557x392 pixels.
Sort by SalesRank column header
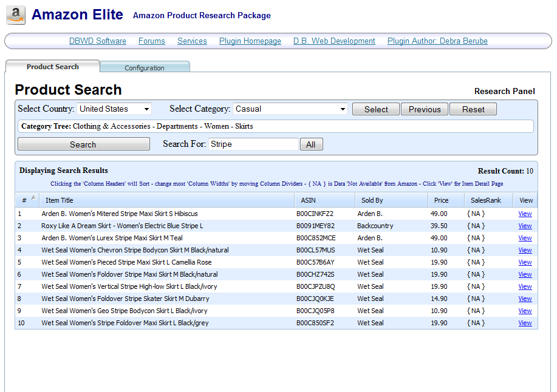[489, 200]
